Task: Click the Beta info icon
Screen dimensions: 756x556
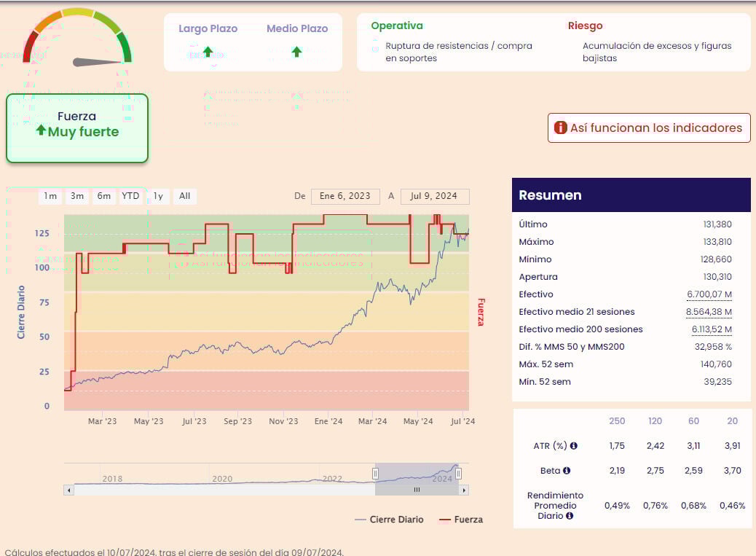Action: pos(566,471)
